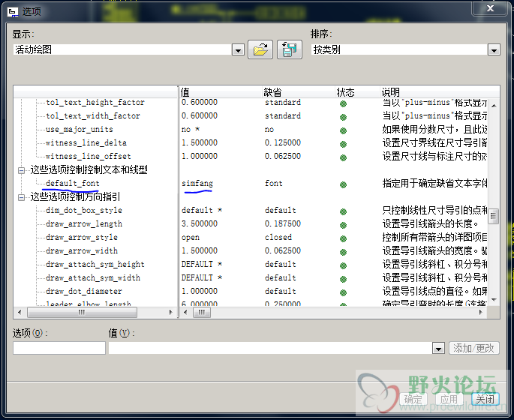Select the draw_arrow_length option

point(84,223)
